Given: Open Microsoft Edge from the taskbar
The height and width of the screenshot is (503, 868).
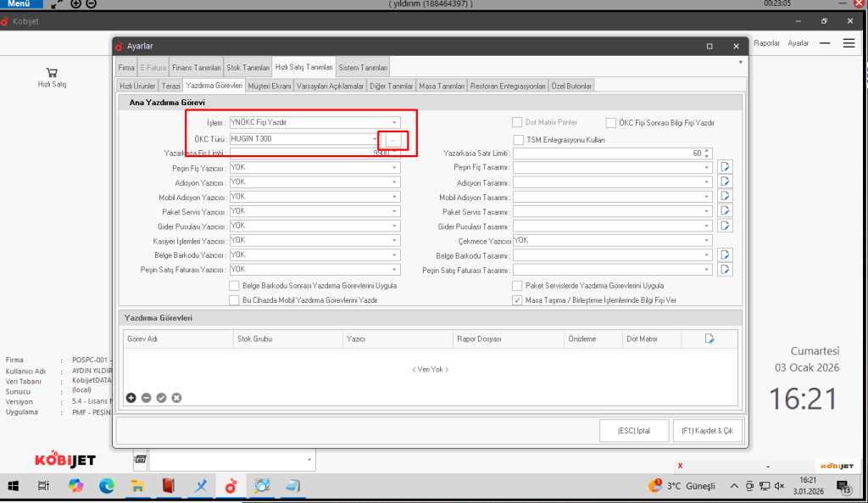Looking at the screenshot, I should click(x=106, y=486).
